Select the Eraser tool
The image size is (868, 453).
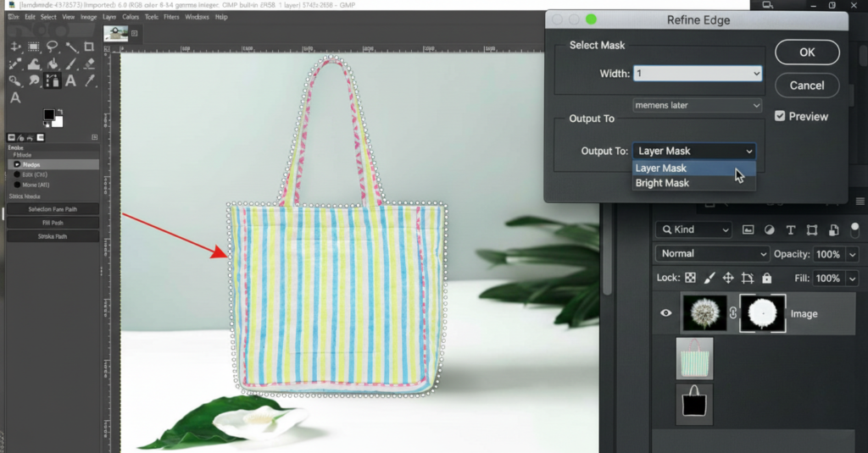(88, 64)
